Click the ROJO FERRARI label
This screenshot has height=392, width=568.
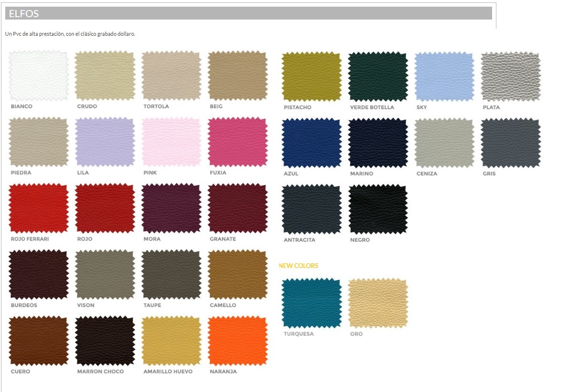30,239
